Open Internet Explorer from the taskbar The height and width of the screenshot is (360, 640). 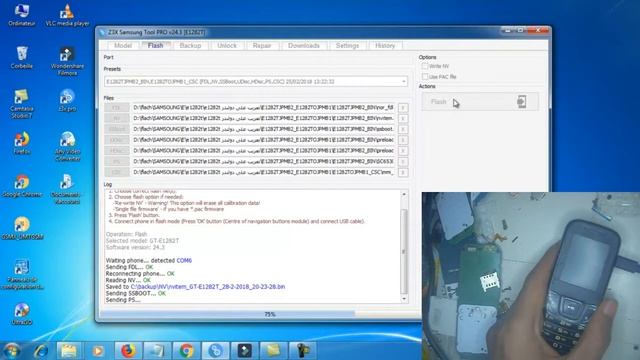[x=40, y=351]
